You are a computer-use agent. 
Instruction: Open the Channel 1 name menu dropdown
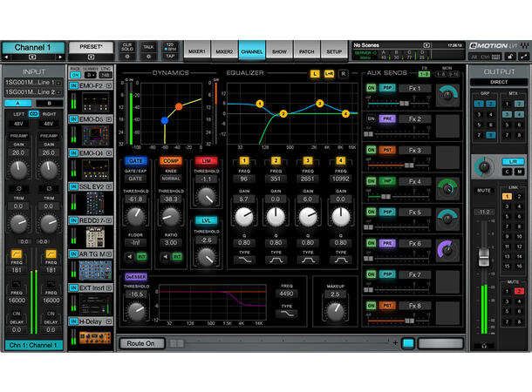tap(32, 57)
